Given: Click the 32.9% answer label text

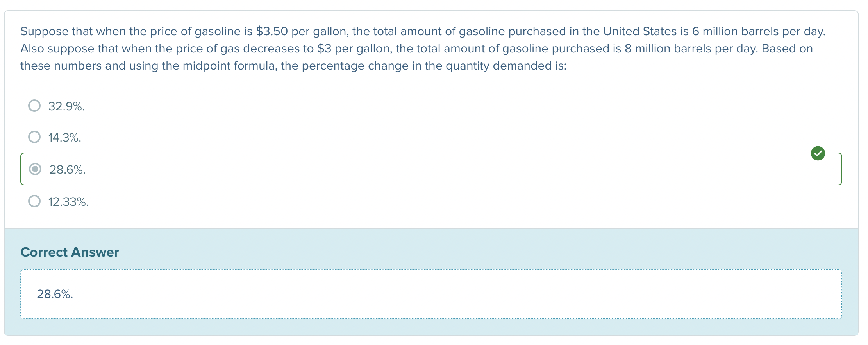Looking at the screenshot, I should pos(66,106).
